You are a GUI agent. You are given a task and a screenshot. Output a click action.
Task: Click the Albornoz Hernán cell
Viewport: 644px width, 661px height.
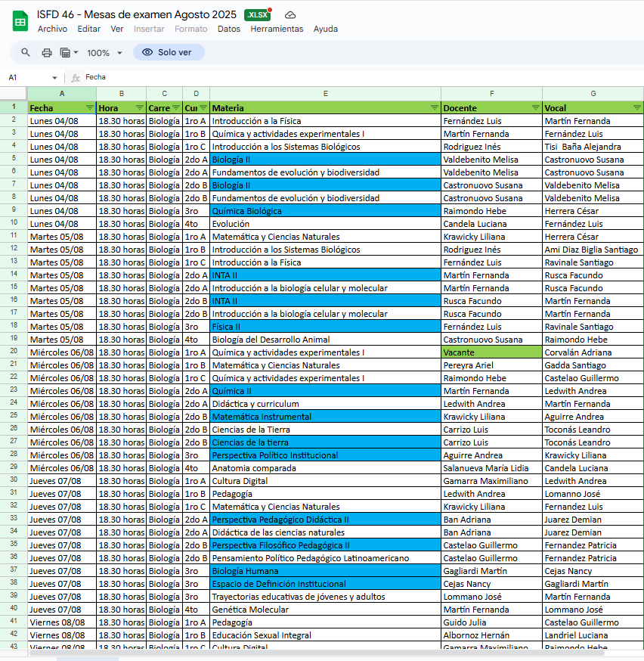491,635
